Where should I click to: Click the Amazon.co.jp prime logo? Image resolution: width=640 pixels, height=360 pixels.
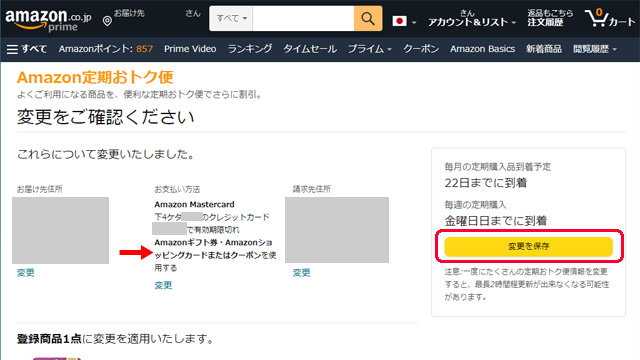click(48, 20)
